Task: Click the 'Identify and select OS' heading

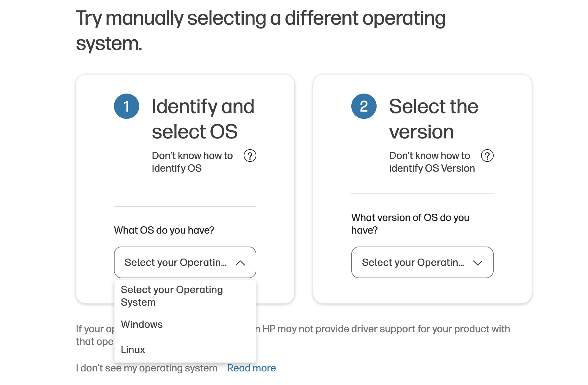Action: tap(203, 119)
